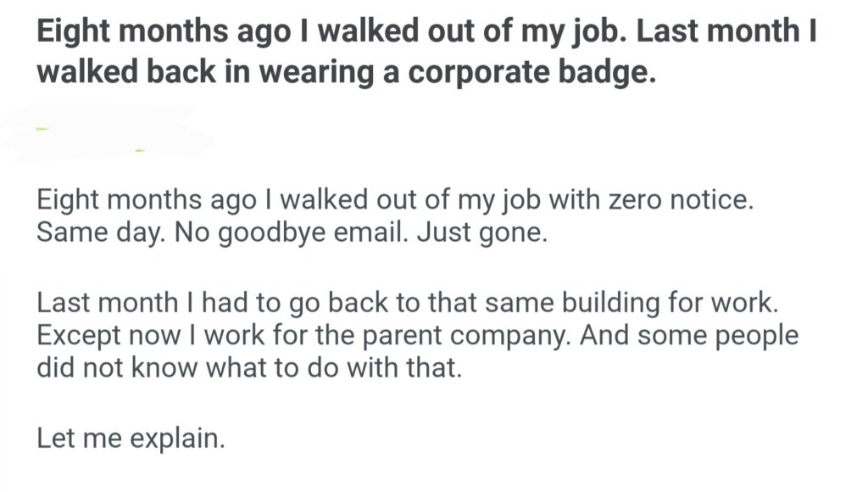The image size is (868, 492).
Task: Click "Eight months ago" in the body paragraph
Action: [144, 202]
